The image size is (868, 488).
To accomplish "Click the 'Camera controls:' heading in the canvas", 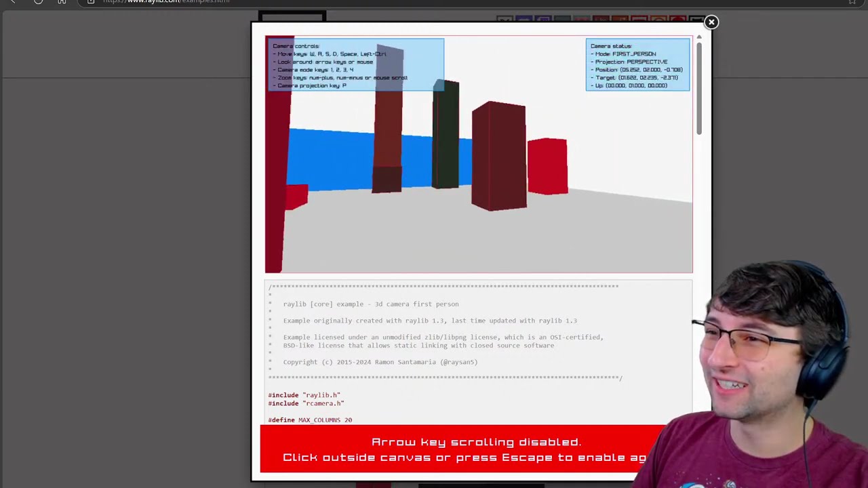I will pyautogui.click(x=296, y=46).
